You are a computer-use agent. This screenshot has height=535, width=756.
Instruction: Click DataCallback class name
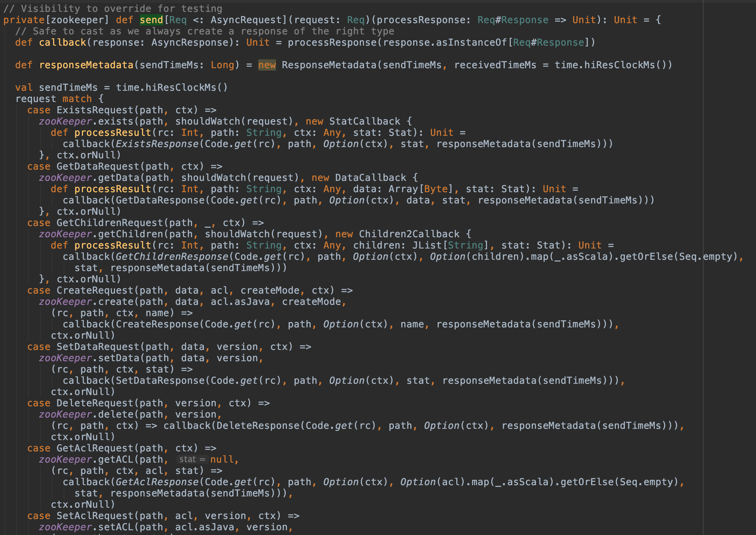point(370,178)
